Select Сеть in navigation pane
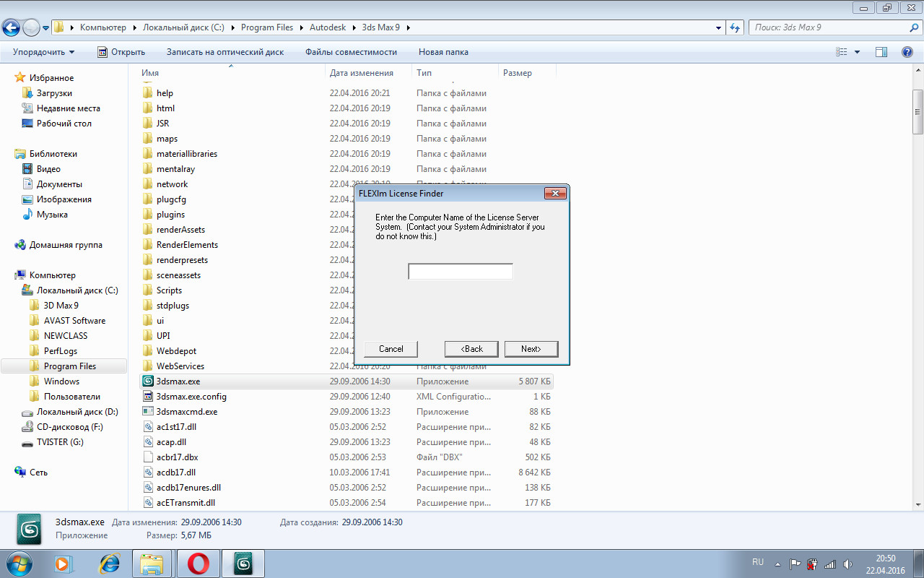The image size is (924, 578). 38,473
